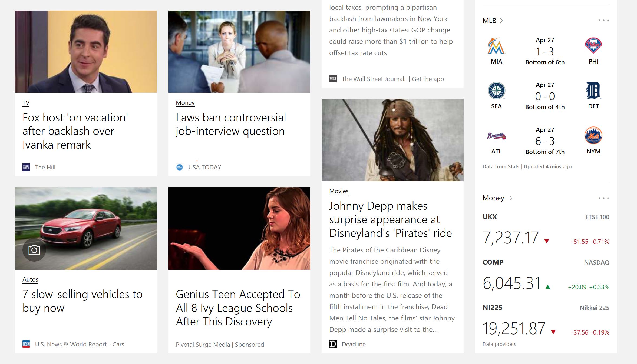Open the Money widget more options menu
The width and height of the screenshot is (637, 364).
604,198
